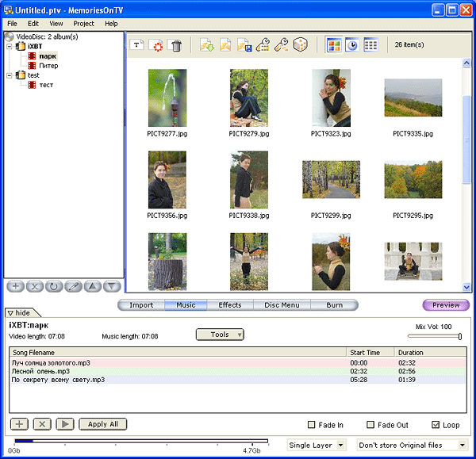476x459 pixels.
Task: Add a song with the plus button
Action: coord(19,424)
